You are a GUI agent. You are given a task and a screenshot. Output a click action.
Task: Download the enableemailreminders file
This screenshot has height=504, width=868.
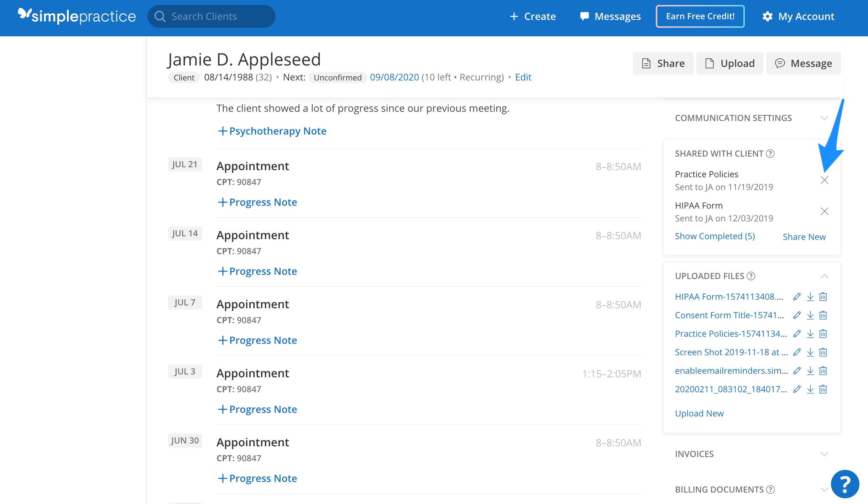pos(810,371)
